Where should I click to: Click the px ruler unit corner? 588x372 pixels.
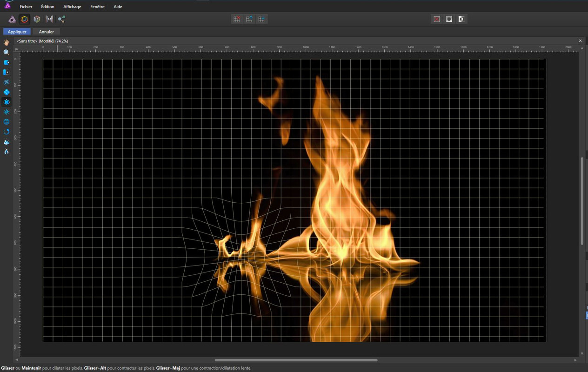[x=17, y=48]
